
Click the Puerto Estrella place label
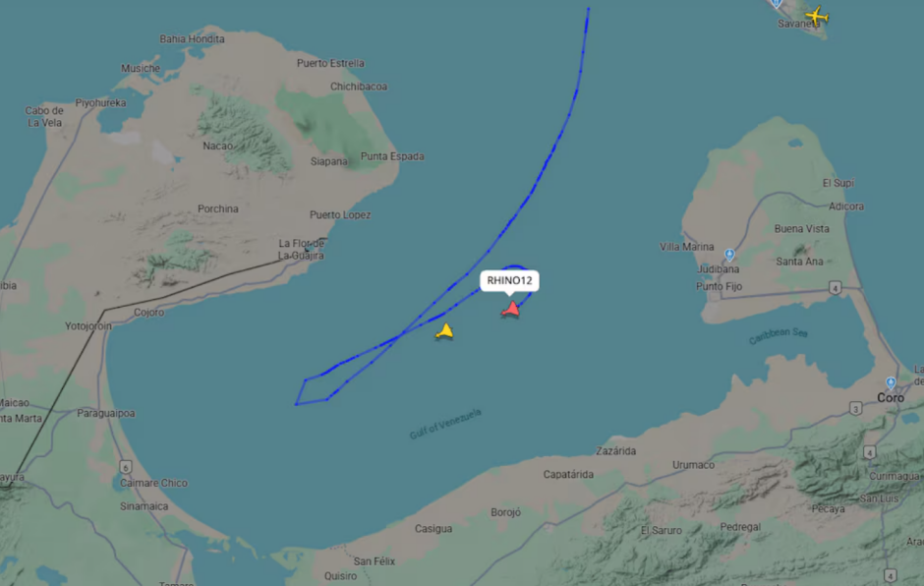point(330,63)
